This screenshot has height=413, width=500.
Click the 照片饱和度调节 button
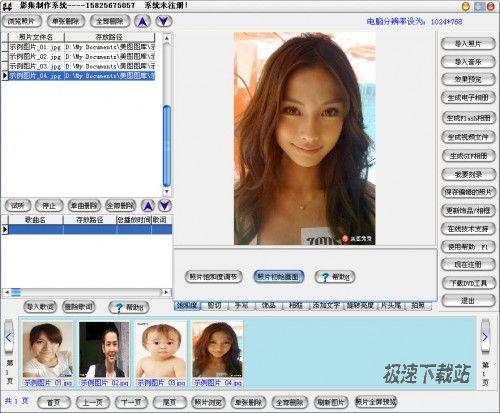tap(213, 277)
